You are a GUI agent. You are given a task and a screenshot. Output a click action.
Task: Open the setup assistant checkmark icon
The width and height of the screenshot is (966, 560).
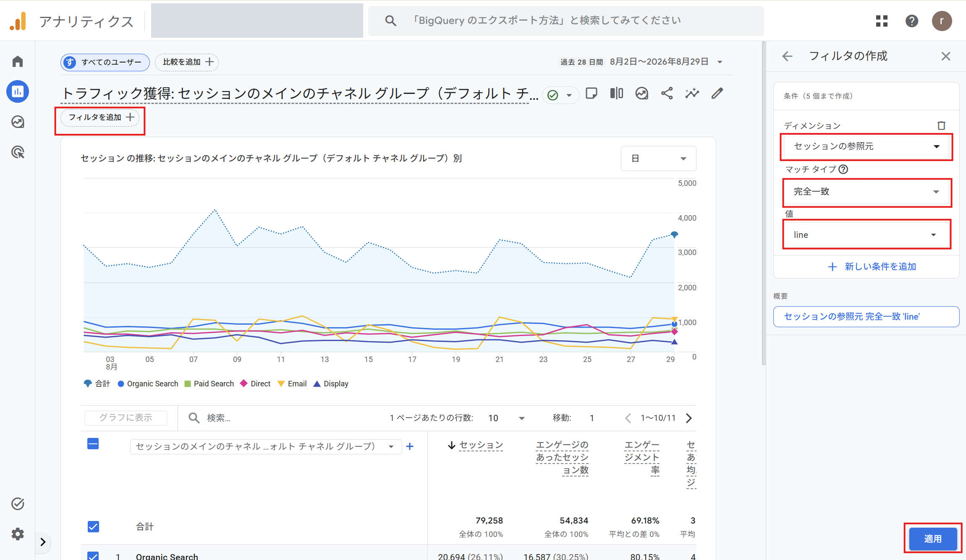click(x=18, y=503)
